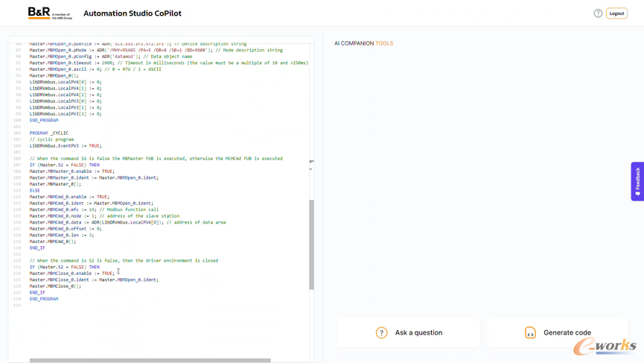Click the Generate code button
This screenshot has height=363, width=644.
pyautogui.click(x=558, y=332)
